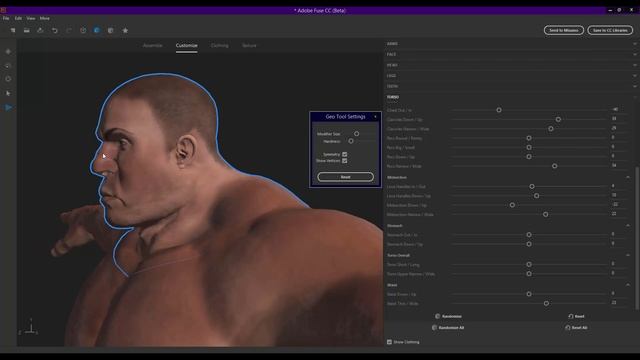
Task: Select the arrow pointer tool in left sidebar
Action: [8, 93]
